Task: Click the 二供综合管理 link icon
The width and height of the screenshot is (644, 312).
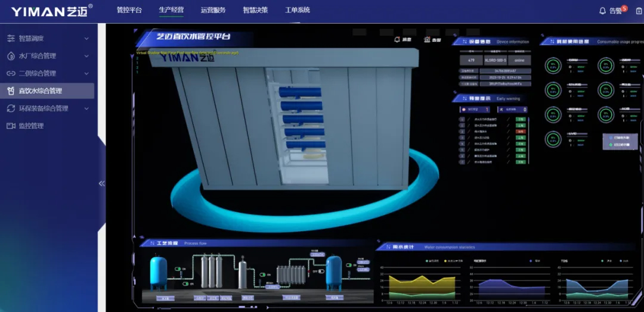Action: tap(11, 73)
